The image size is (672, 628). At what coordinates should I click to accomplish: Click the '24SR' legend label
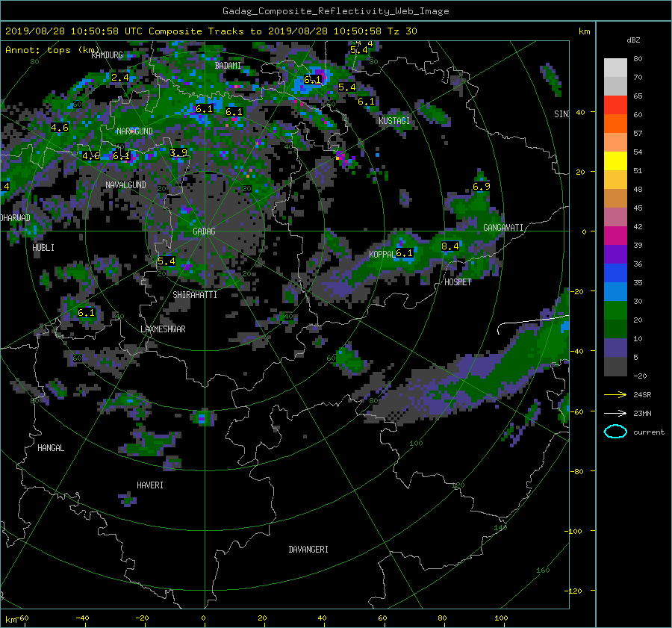point(642,395)
